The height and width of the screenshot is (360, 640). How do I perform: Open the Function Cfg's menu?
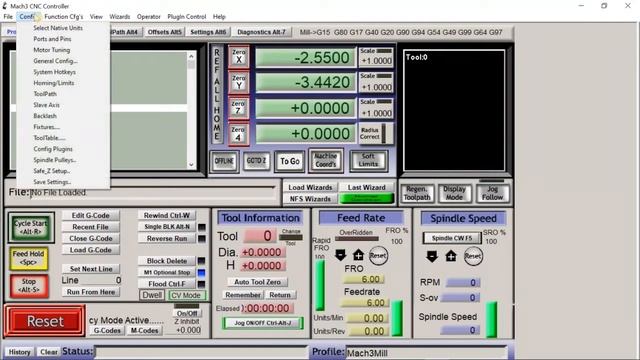coord(64,17)
